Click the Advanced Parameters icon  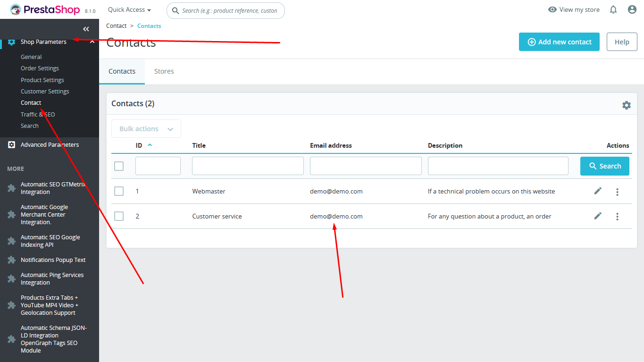tap(11, 145)
